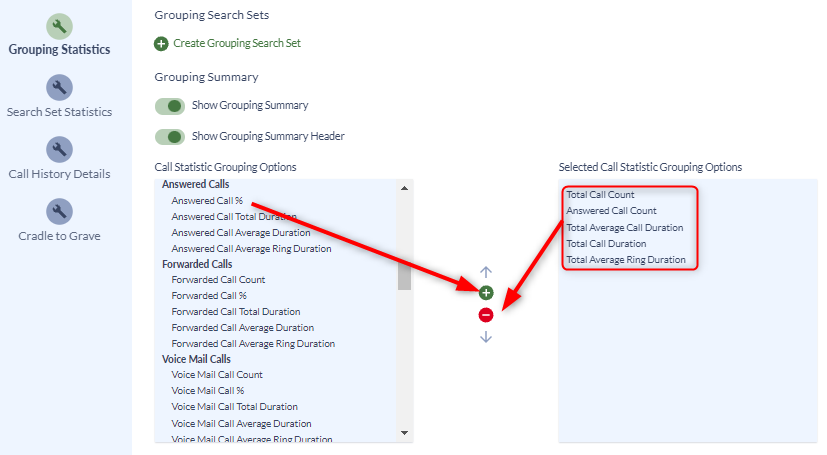The width and height of the screenshot is (827, 455).
Task: Select Answered Call % option
Action: pos(207,201)
